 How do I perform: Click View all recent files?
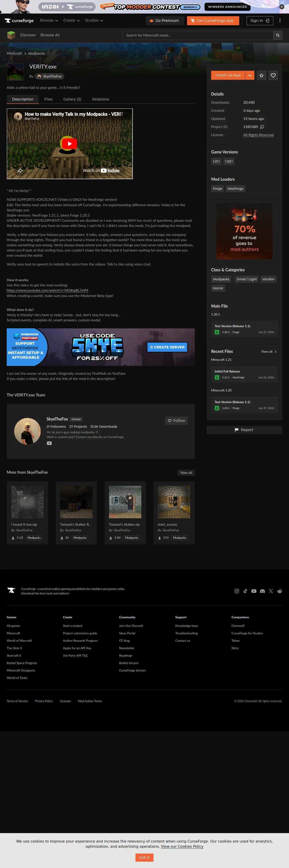[x=269, y=352]
